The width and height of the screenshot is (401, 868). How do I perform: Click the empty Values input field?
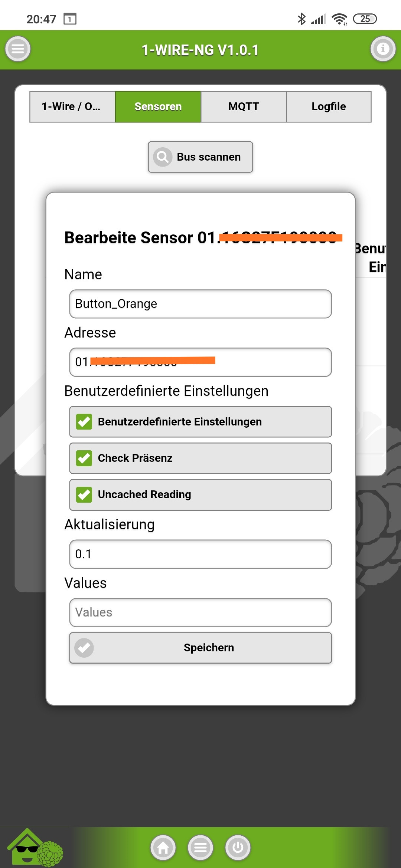click(x=200, y=612)
